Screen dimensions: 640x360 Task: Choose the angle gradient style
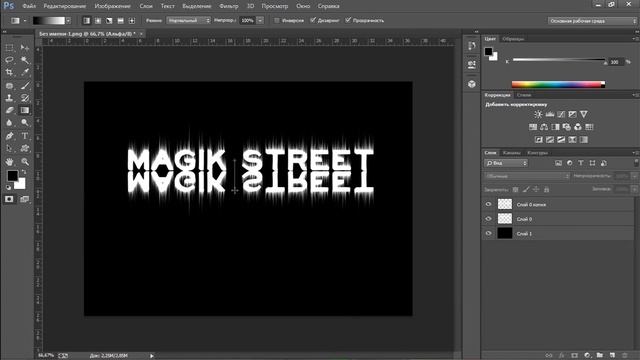(x=109, y=20)
